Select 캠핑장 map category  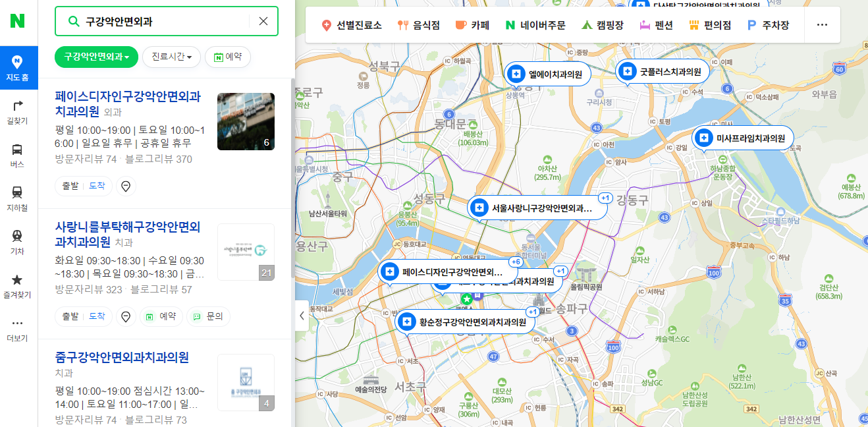[603, 25]
